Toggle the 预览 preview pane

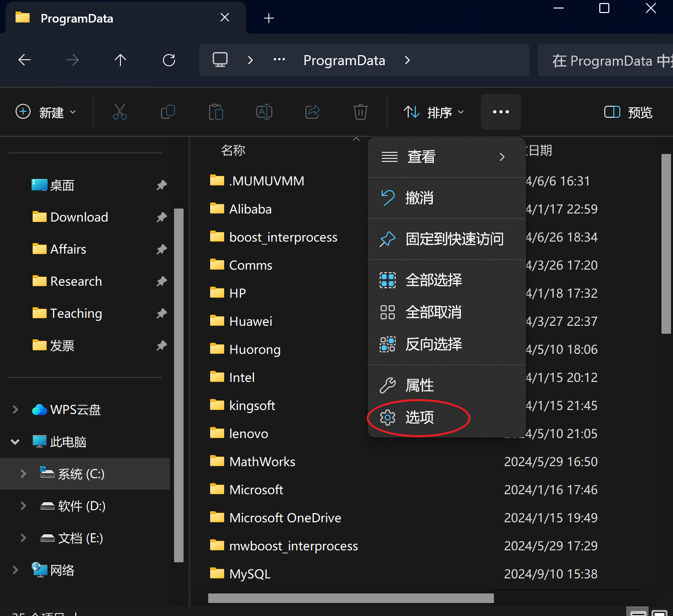click(x=627, y=112)
